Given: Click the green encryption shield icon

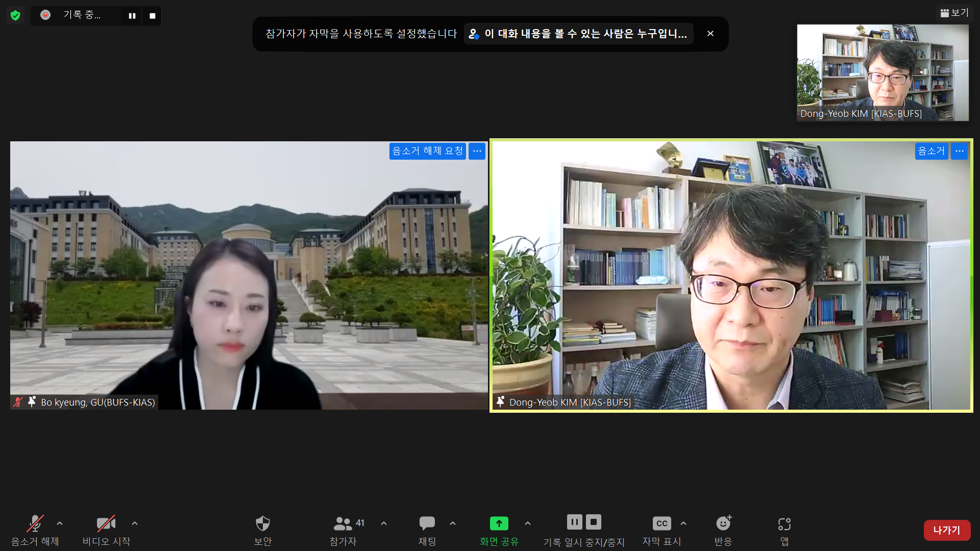Looking at the screenshot, I should (x=15, y=15).
